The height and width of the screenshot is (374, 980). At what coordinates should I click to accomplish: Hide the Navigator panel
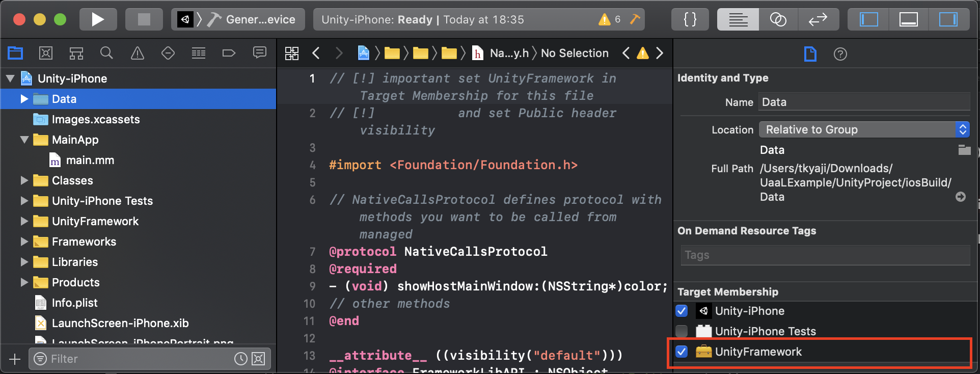868,19
